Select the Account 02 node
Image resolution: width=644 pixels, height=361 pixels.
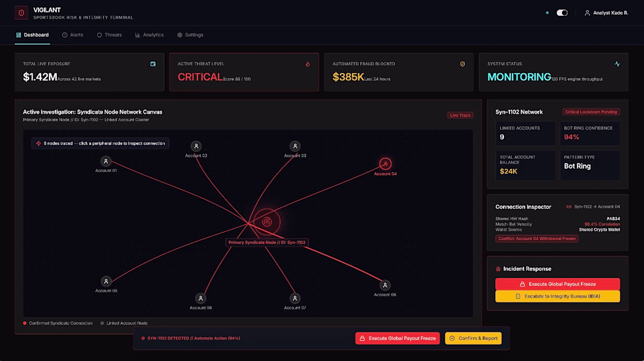tap(196, 146)
